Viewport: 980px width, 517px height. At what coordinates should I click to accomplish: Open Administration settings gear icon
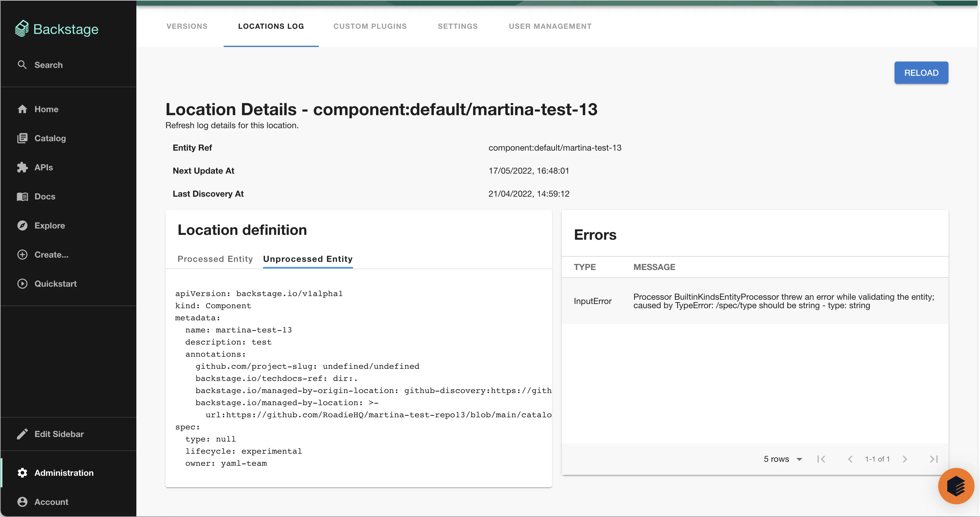pyautogui.click(x=22, y=472)
